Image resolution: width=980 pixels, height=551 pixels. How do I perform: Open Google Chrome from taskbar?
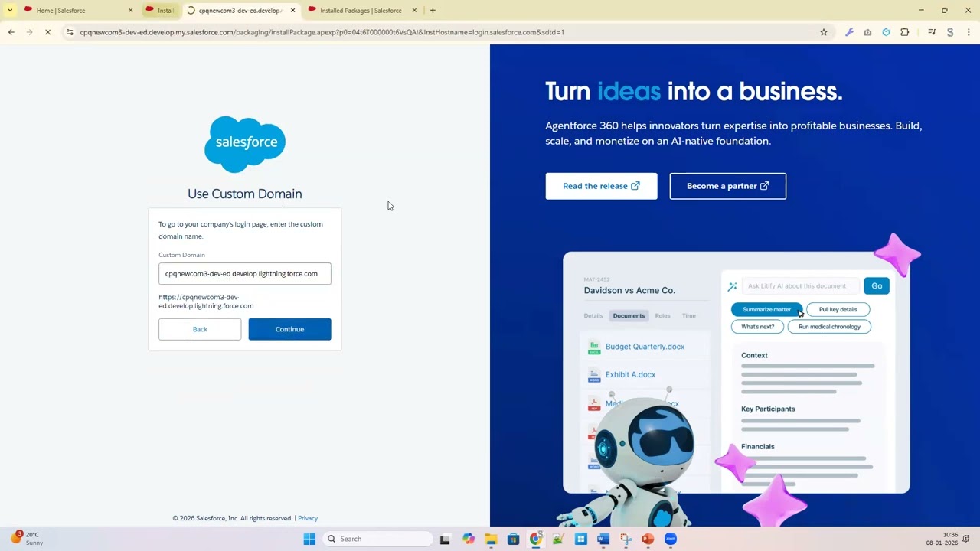536,539
